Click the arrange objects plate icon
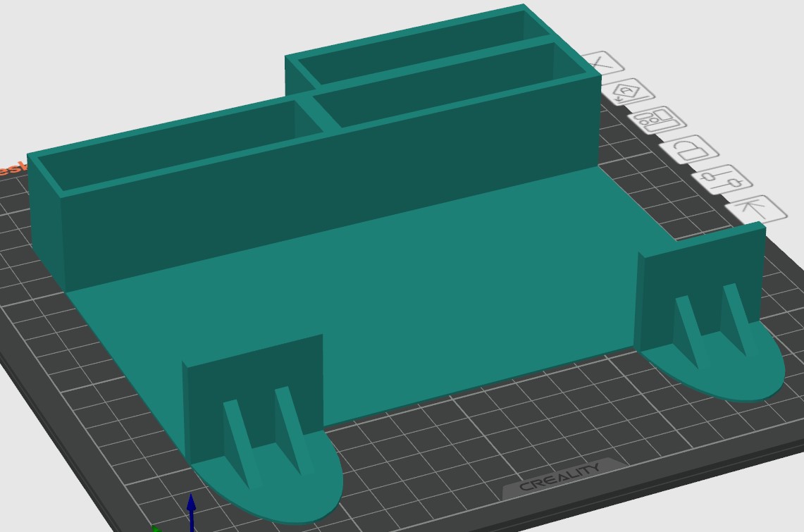Screen dimensions: 804x532 pos(656,120)
